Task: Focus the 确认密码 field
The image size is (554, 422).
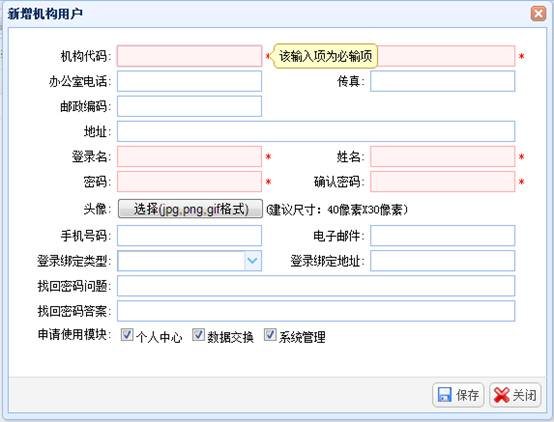Action: tap(442, 182)
